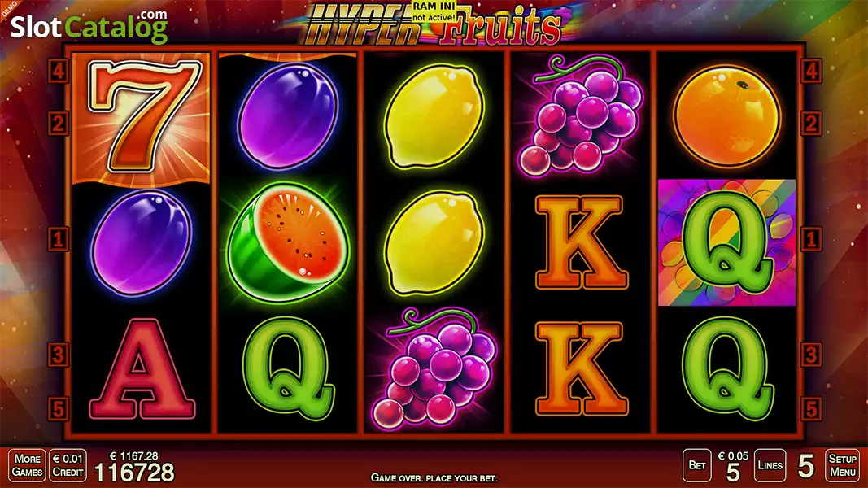The image size is (868, 488).
Task: Click the SlotCatalog.com logo
Action: pos(89,26)
